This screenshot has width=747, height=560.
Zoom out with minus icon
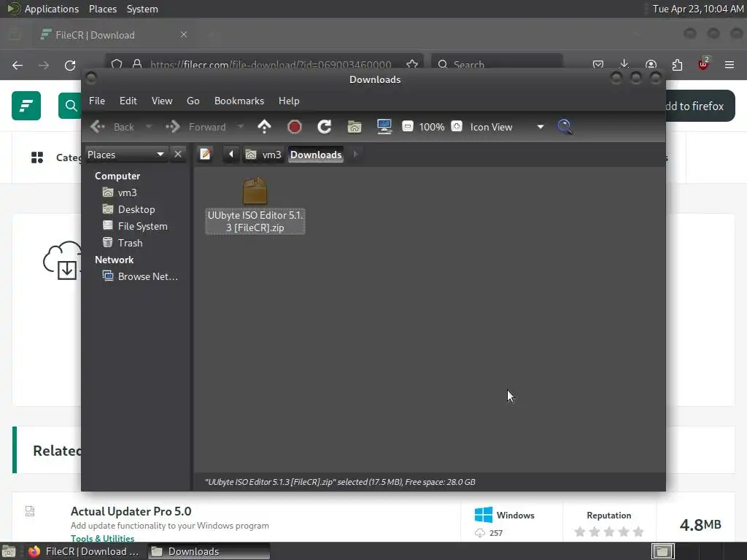tap(407, 126)
